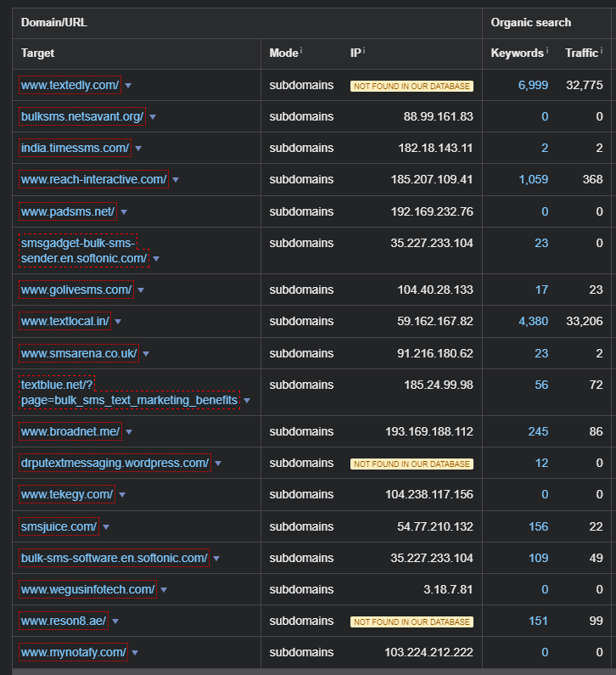Open the drputextmessaging.wordpress.com/ link

(115, 464)
